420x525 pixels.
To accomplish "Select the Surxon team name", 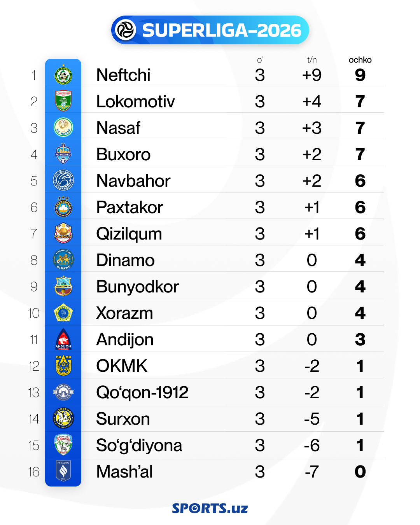I will pos(123,419).
